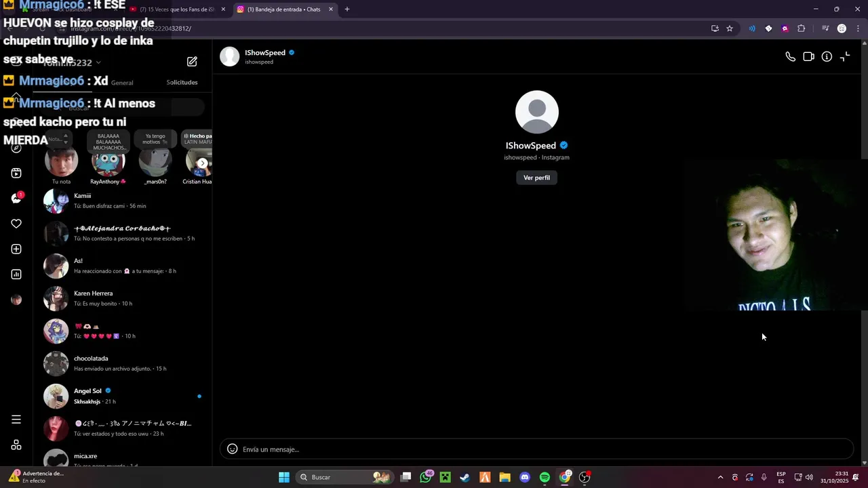Open OBS Studio from the taskbar

(585, 477)
